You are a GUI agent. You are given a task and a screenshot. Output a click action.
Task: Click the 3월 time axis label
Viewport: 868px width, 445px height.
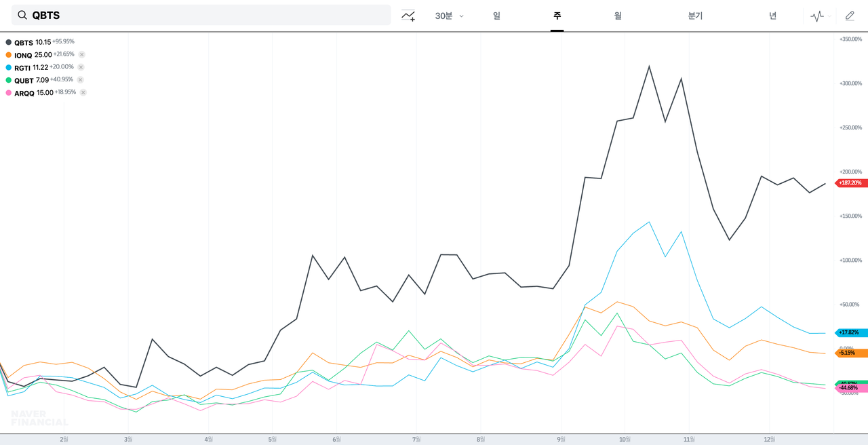[x=128, y=439]
